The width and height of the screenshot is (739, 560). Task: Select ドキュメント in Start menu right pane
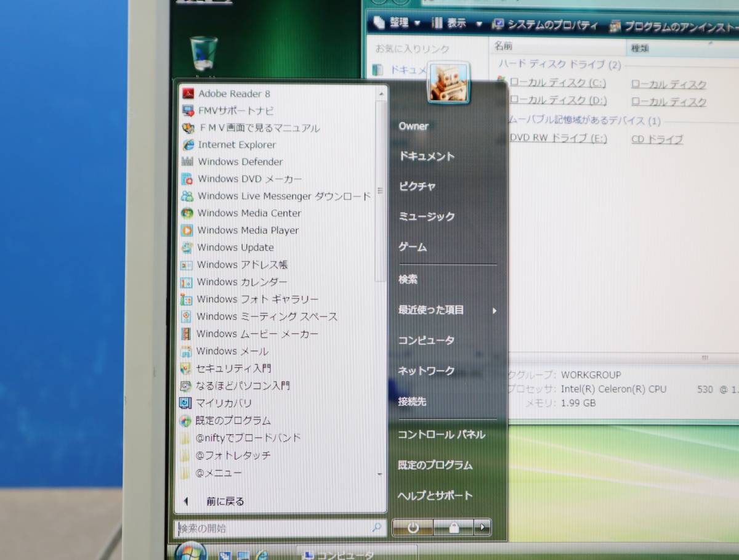point(426,156)
